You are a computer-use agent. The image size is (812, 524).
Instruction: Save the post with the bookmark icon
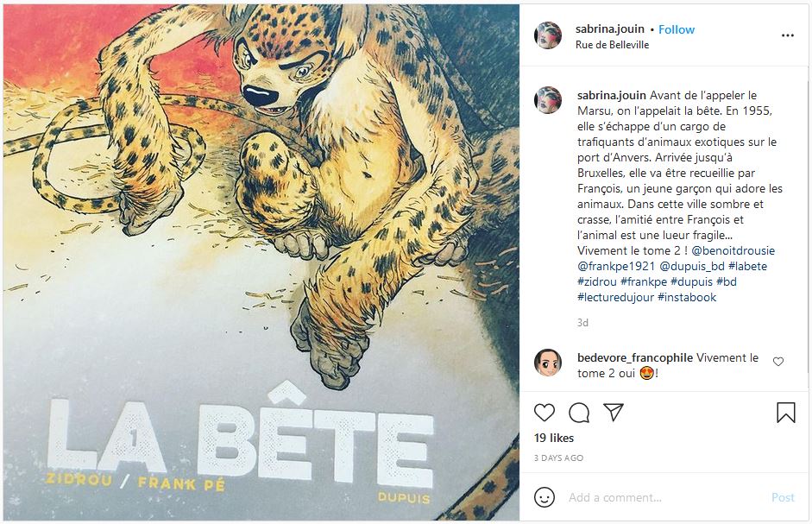point(785,412)
